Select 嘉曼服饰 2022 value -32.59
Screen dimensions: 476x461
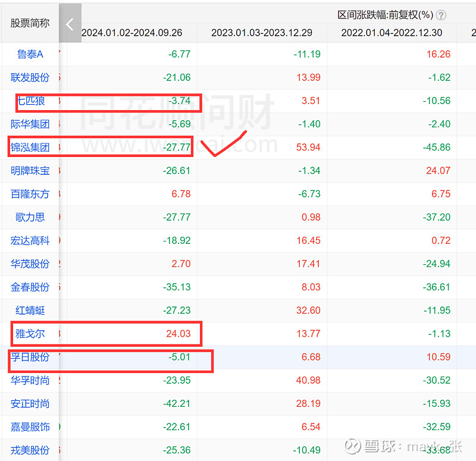[437, 427]
